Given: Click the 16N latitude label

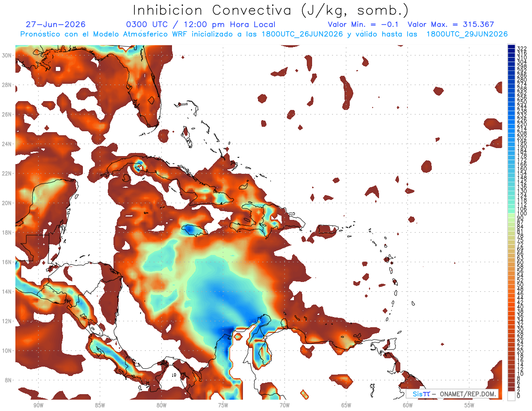Looking at the screenshot, I should click(x=6, y=262).
